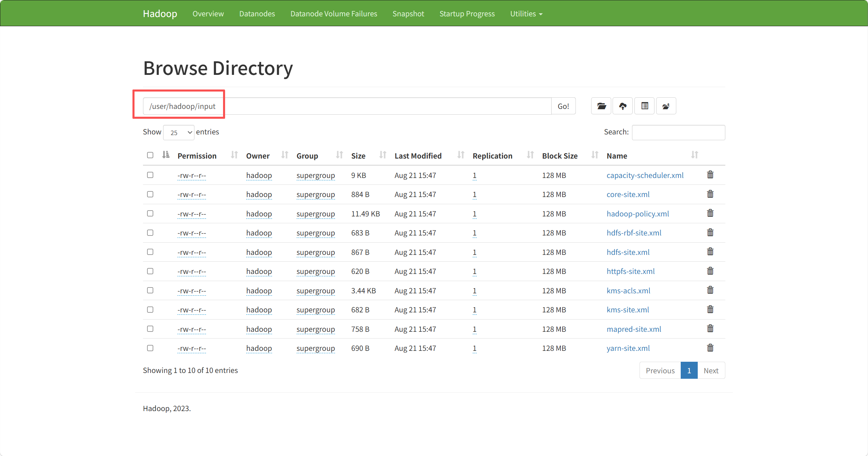Check the capacity-scheduler.xml row checkbox
868x456 pixels.
[x=150, y=175]
